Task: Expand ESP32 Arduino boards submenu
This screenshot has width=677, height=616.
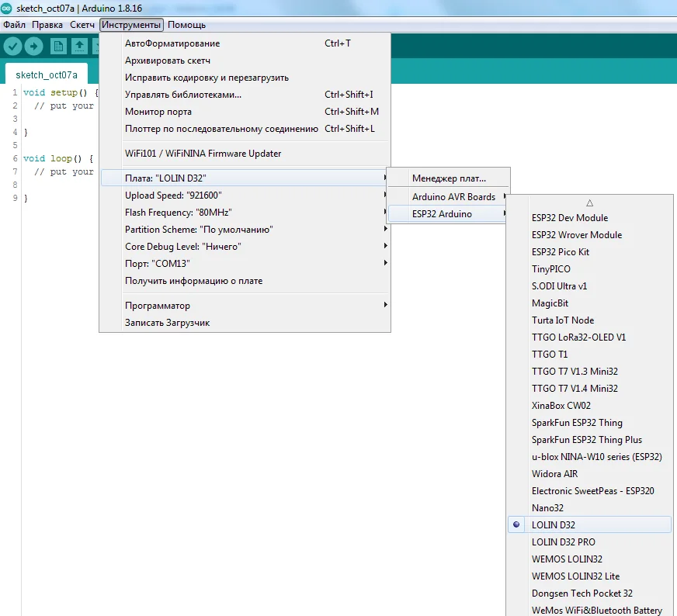Action: coord(448,214)
